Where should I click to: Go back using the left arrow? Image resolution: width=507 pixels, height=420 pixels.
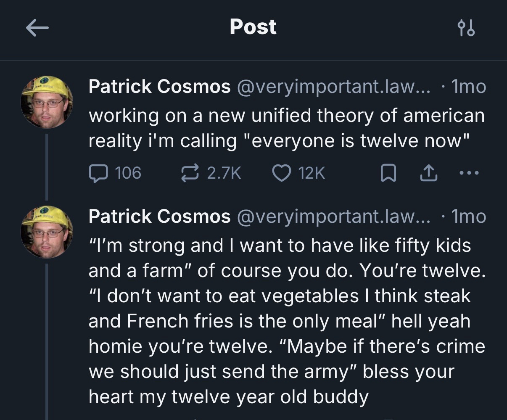pyautogui.click(x=37, y=28)
